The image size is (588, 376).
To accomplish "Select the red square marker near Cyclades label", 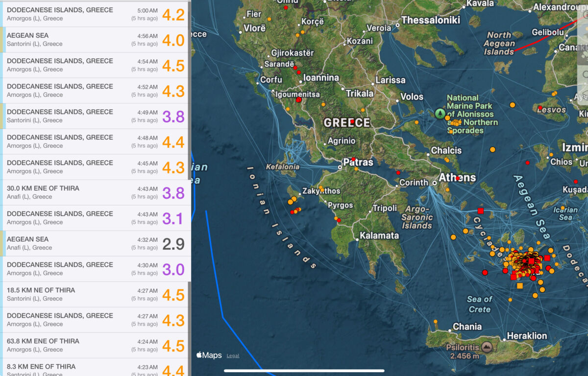I will point(481,211).
